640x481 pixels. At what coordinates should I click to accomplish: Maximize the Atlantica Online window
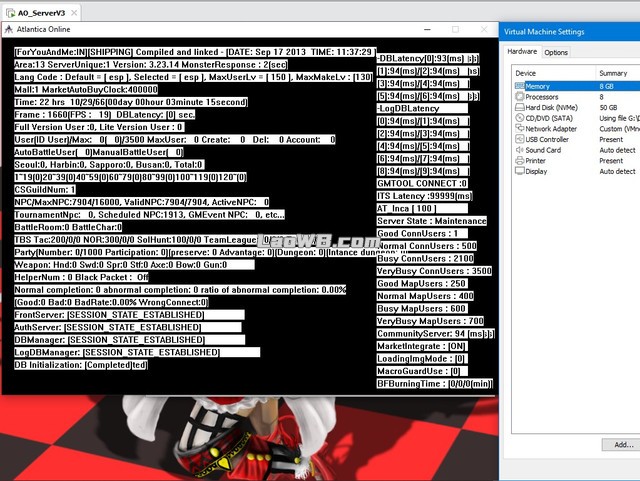pos(456,29)
